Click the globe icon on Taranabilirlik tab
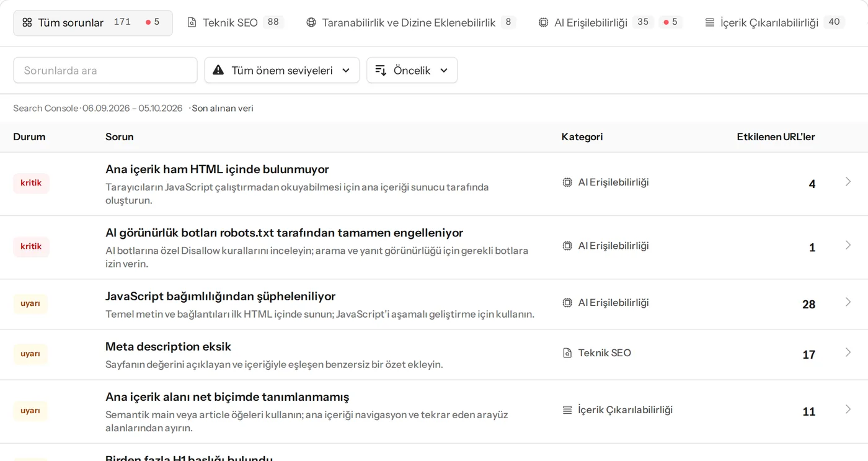This screenshot has height=461, width=868. click(x=311, y=22)
